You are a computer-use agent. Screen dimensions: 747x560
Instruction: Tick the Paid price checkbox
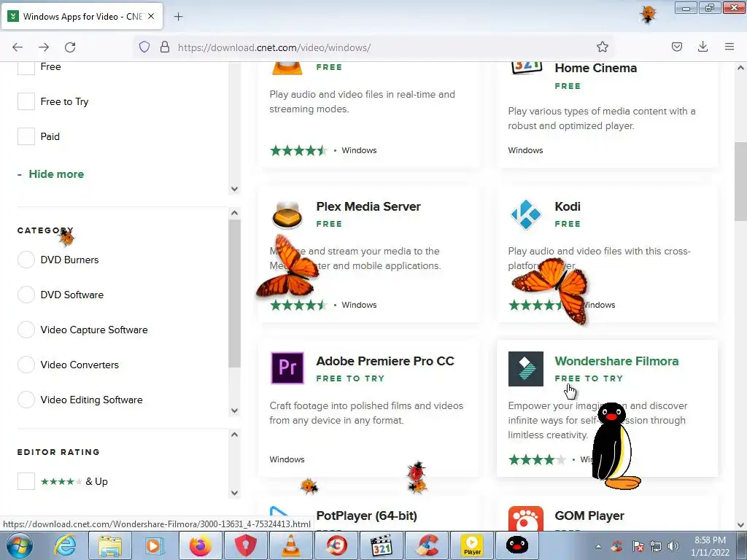point(26,136)
